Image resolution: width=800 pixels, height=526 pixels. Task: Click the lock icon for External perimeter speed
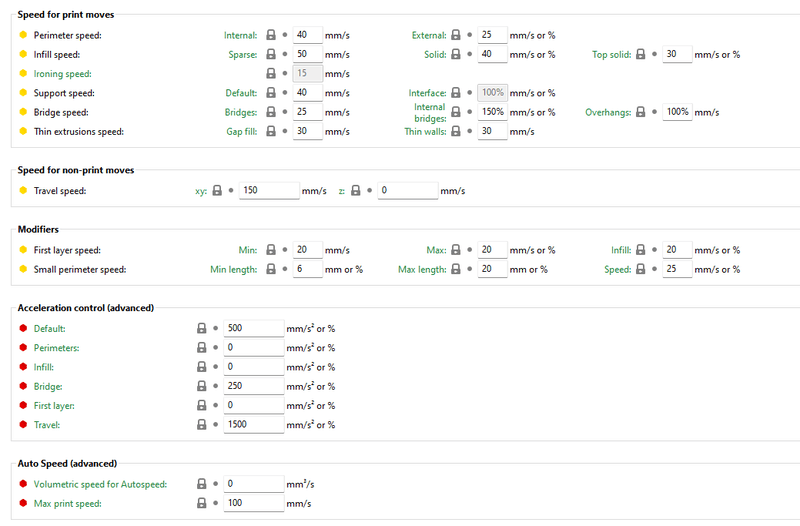(456, 35)
